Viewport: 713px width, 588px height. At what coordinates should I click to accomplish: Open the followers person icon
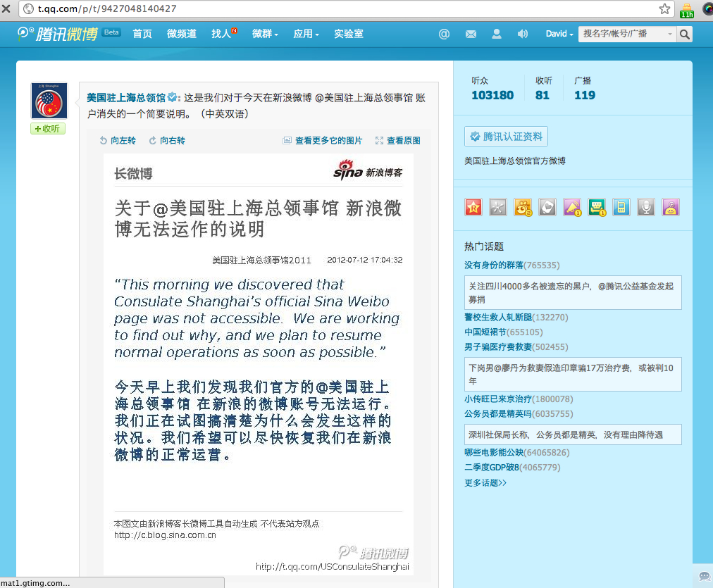coord(497,34)
